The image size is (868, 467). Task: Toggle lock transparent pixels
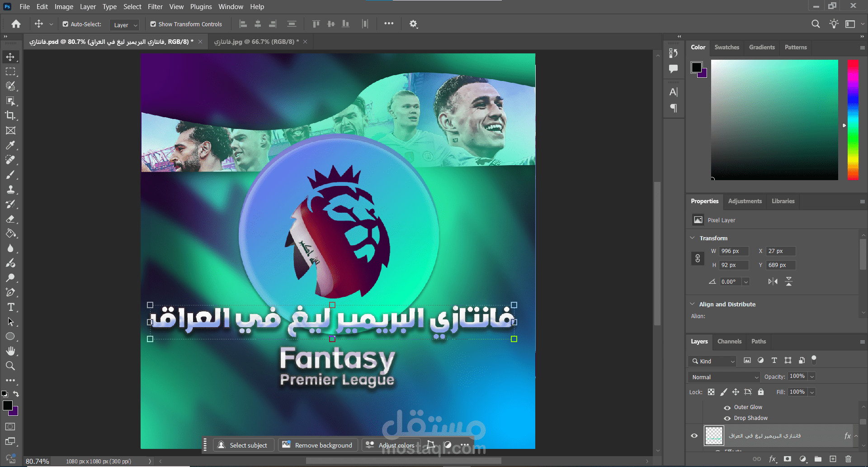(x=711, y=392)
